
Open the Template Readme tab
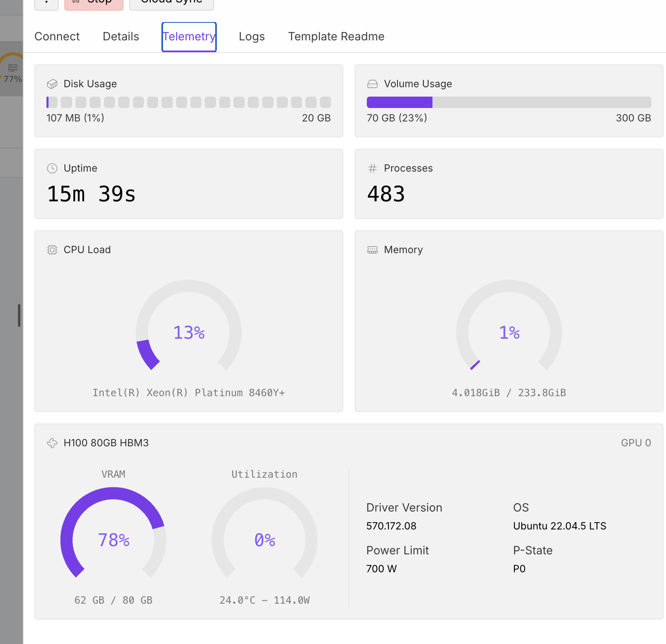pyautogui.click(x=336, y=37)
